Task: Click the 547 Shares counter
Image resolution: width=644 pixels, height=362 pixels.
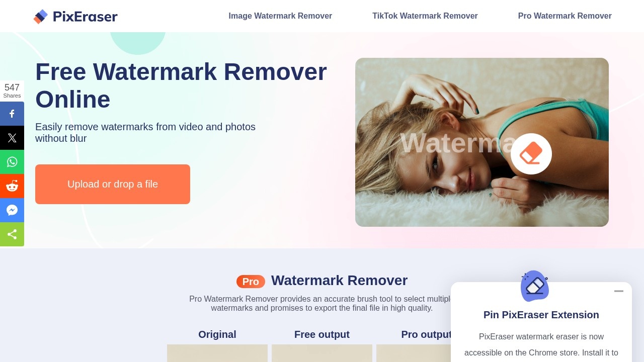Action: pos(12,91)
